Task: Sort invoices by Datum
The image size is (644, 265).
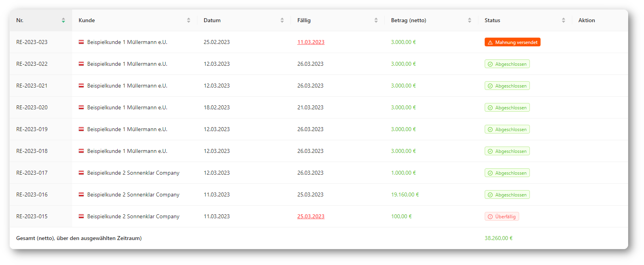Action: pyautogui.click(x=282, y=20)
